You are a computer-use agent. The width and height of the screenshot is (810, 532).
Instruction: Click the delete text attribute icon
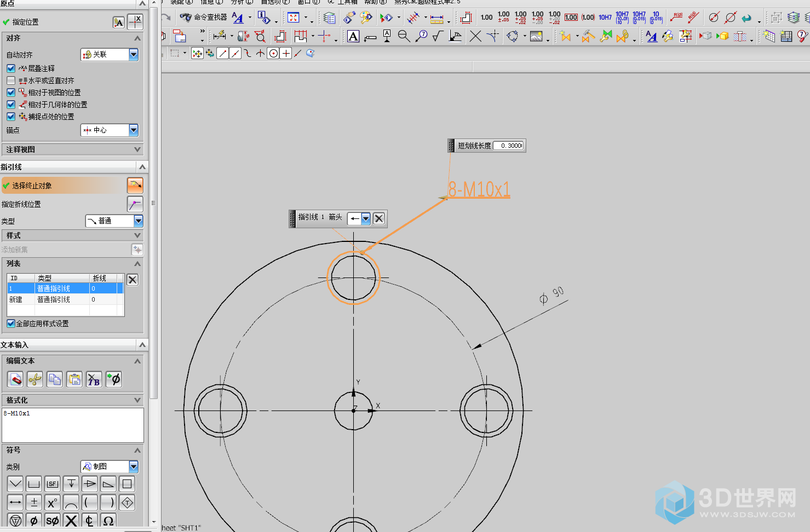[94, 379]
